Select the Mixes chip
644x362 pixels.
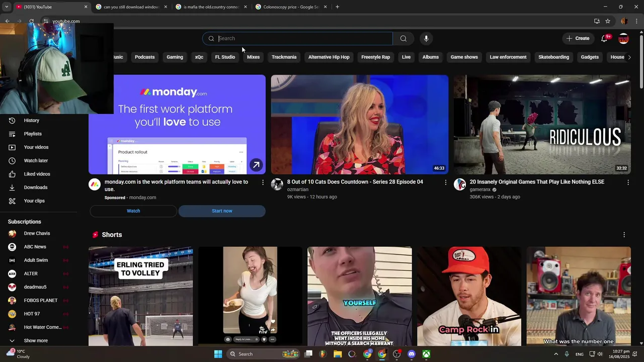(253, 57)
